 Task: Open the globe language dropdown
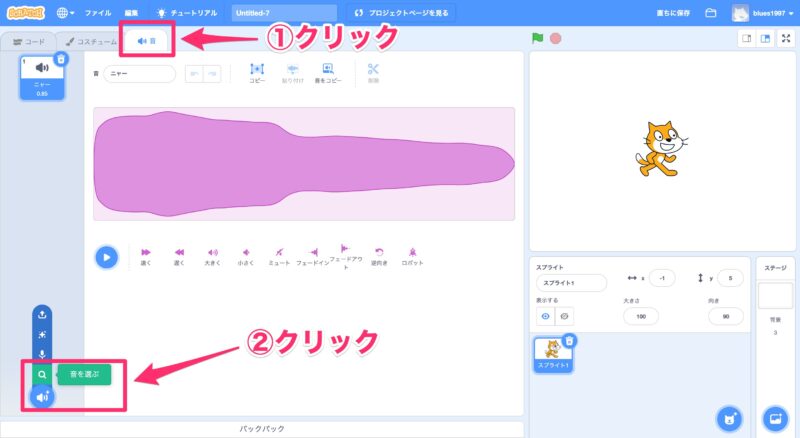point(66,13)
